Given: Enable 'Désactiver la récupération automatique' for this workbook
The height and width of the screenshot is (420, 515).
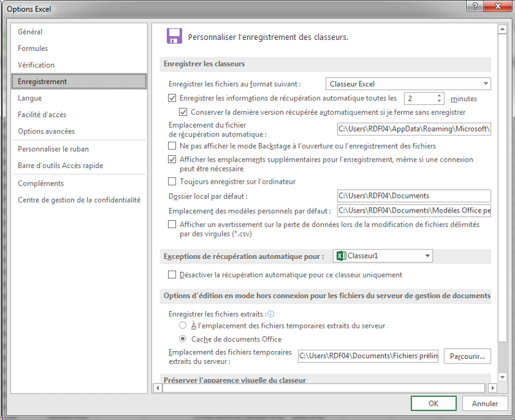Looking at the screenshot, I should click(x=172, y=274).
